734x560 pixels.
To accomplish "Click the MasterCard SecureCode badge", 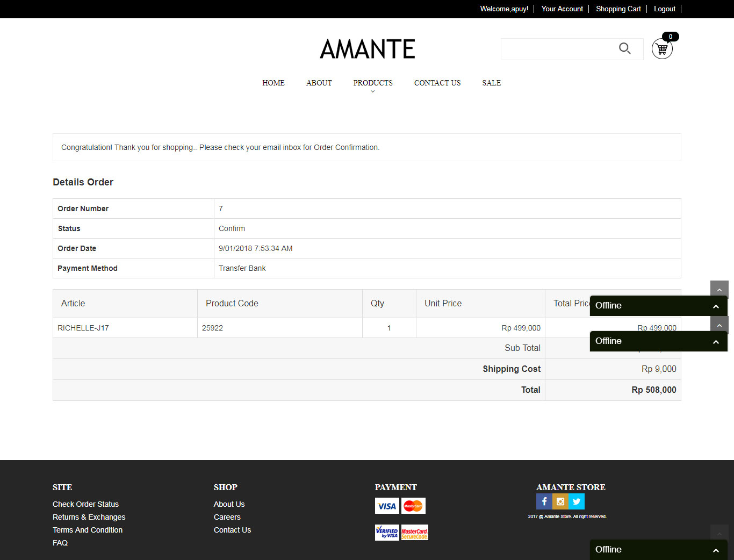I will tap(415, 533).
